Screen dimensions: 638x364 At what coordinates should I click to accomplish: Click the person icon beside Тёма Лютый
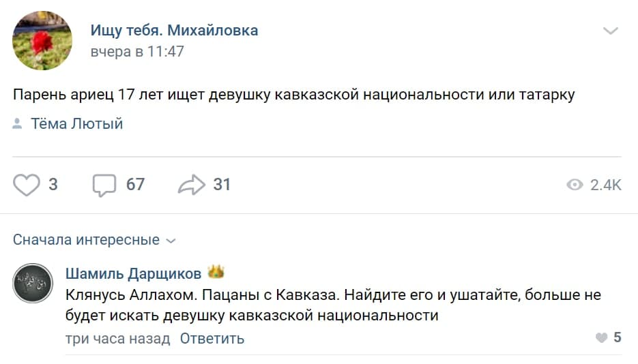coord(18,124)
